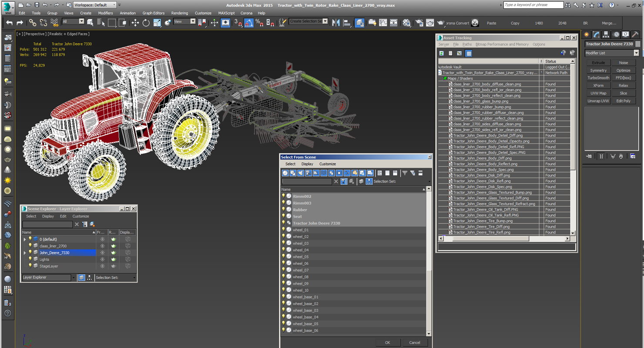Click Display Space Warps filter in Select From Scene
The width and height of the screenshot is (644, 348).
point(324,173)
